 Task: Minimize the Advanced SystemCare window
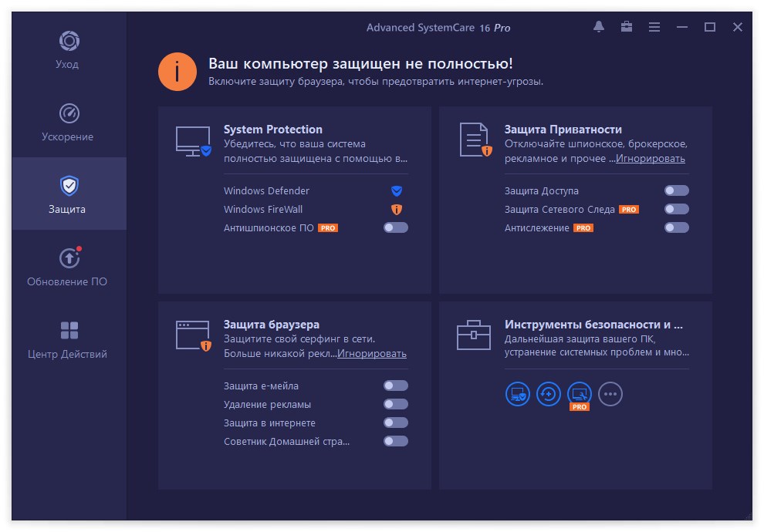pyautogui.click(x=682, y=27)
